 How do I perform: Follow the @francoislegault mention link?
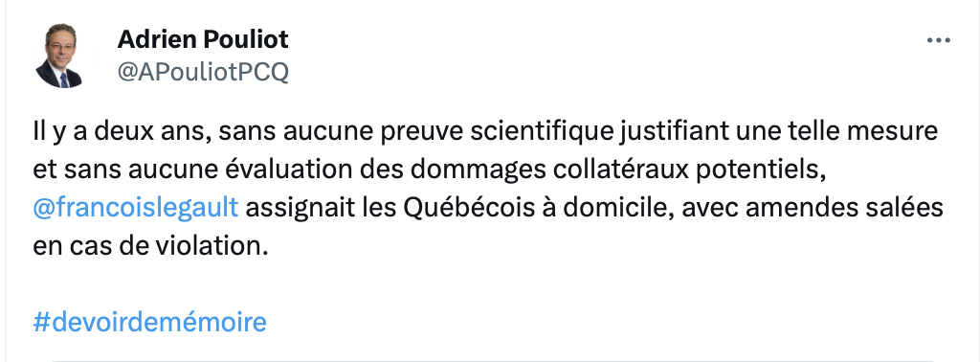[x=136, y=207]
